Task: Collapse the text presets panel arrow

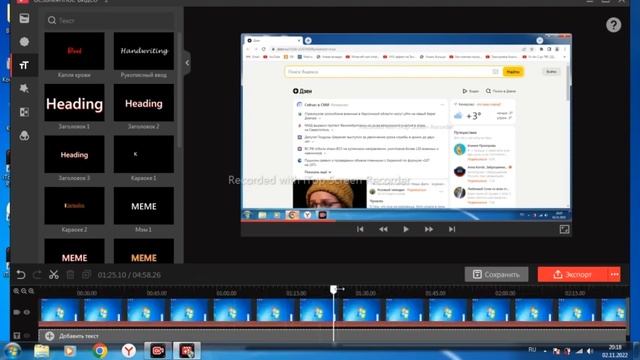Action: point(187,63)
